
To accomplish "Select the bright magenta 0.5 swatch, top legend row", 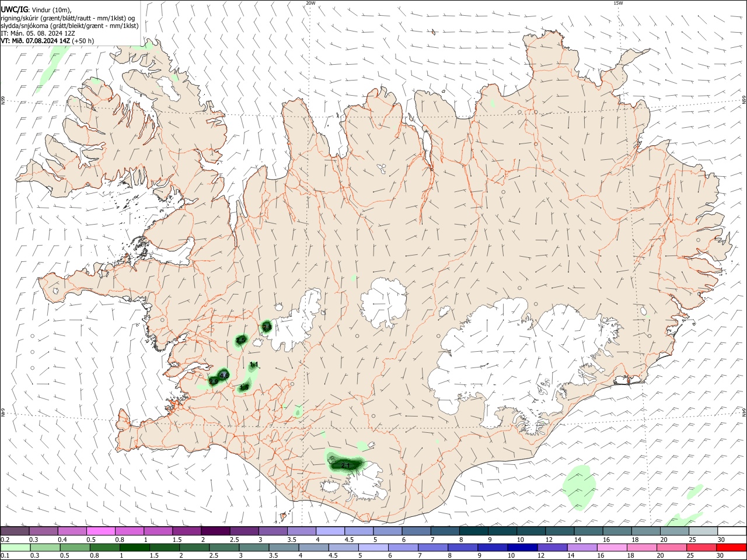I will [x=100, y=531].
